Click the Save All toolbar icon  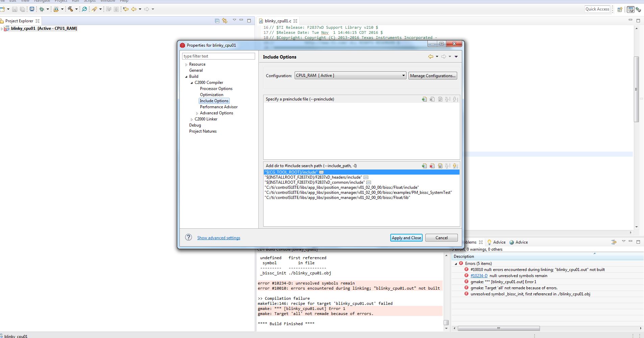point(22,9)
